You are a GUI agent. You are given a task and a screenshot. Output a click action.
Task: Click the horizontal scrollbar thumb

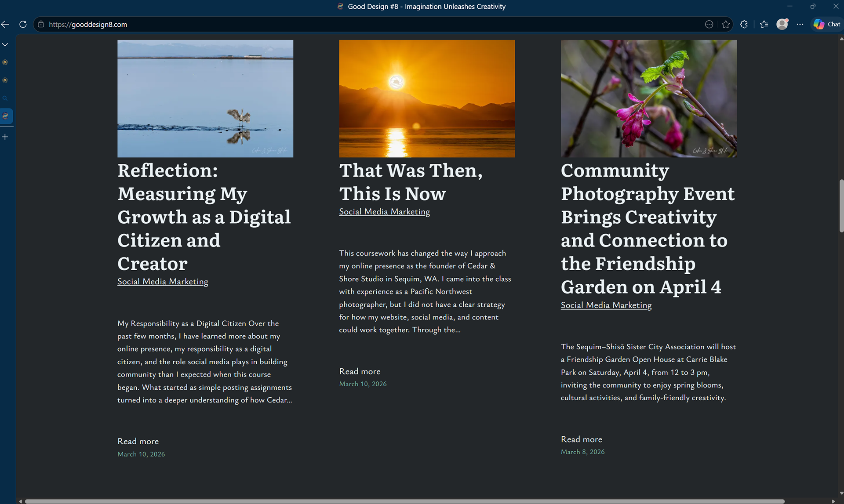(404, 501)
